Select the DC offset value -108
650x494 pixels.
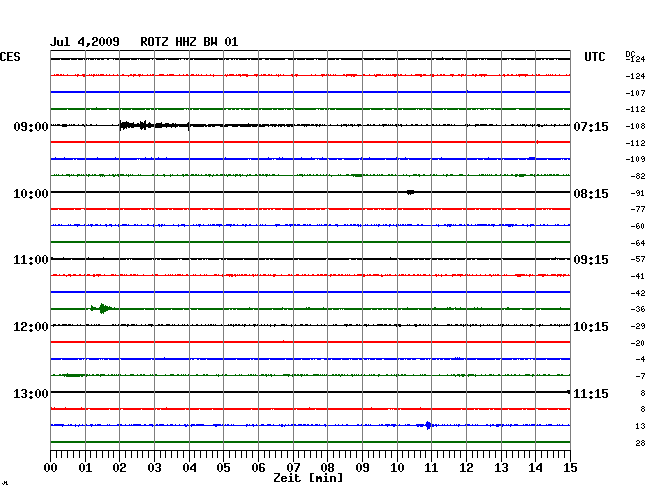(635, 126)
